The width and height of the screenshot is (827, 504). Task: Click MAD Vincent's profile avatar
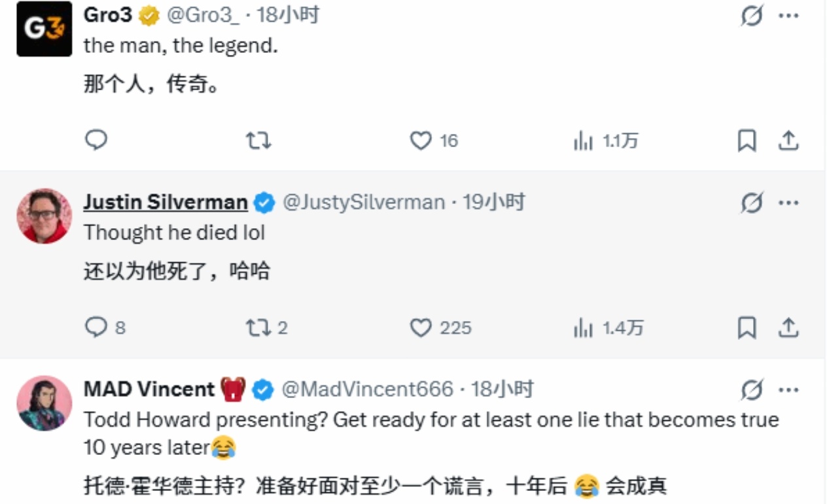(x=44, y=403)
